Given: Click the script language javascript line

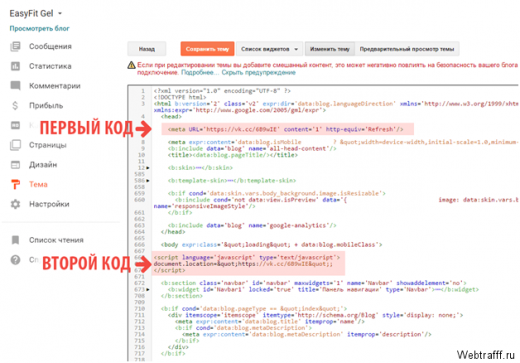Looking at the screenshot, I should coord(247,257).
